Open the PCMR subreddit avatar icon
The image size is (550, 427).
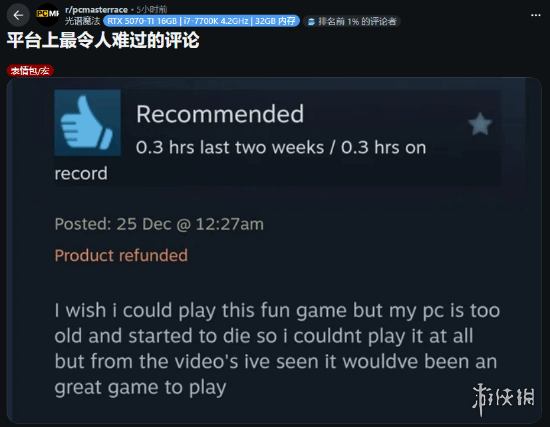click(48, 14)
